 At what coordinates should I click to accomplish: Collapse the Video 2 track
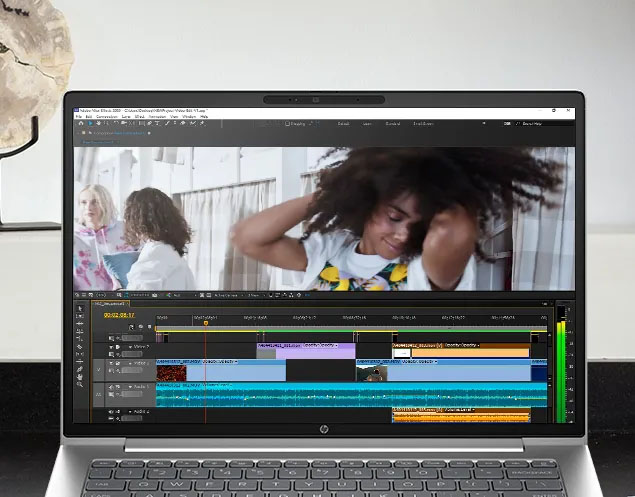click(130, 347)
